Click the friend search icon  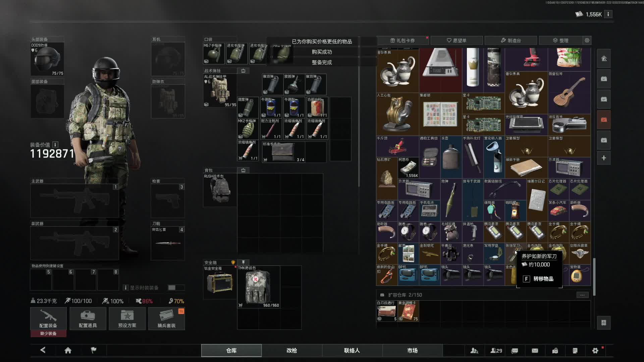pos(474,351)
